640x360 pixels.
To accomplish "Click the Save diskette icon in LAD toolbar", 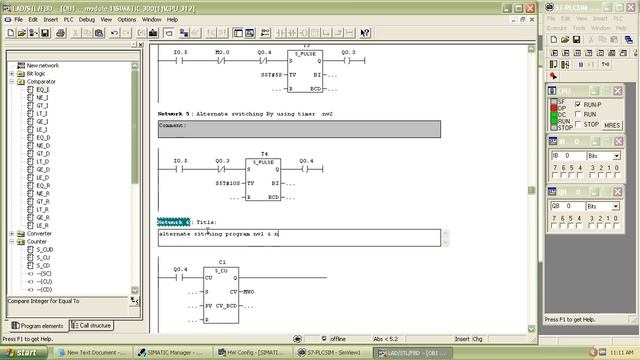I will coord(45,33).
